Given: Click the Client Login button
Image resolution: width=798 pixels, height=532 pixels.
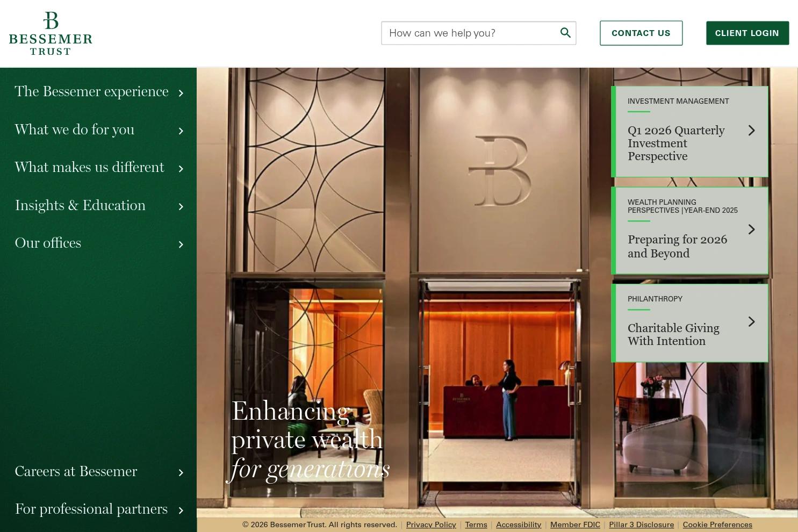Looking at the screenshot, I should click(x=747, y=33).
